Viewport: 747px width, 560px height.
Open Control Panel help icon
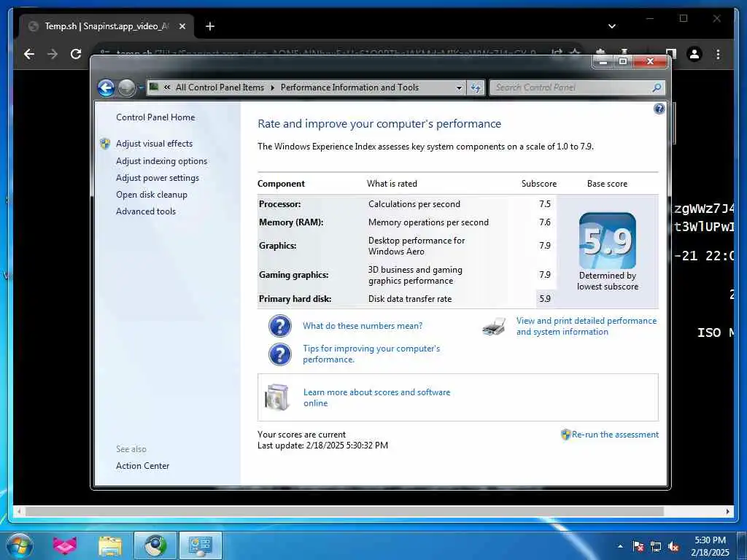[659, 109]
